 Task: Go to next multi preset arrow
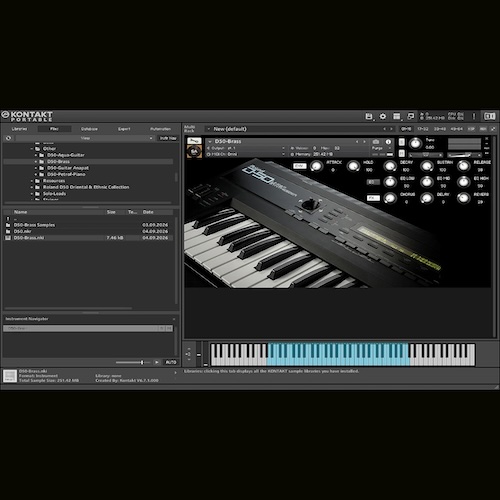coord(391,129)
